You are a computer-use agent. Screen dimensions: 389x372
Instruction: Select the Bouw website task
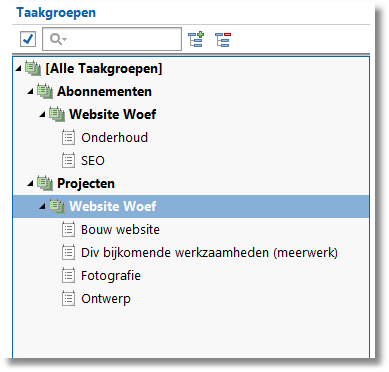click(120, 230)
